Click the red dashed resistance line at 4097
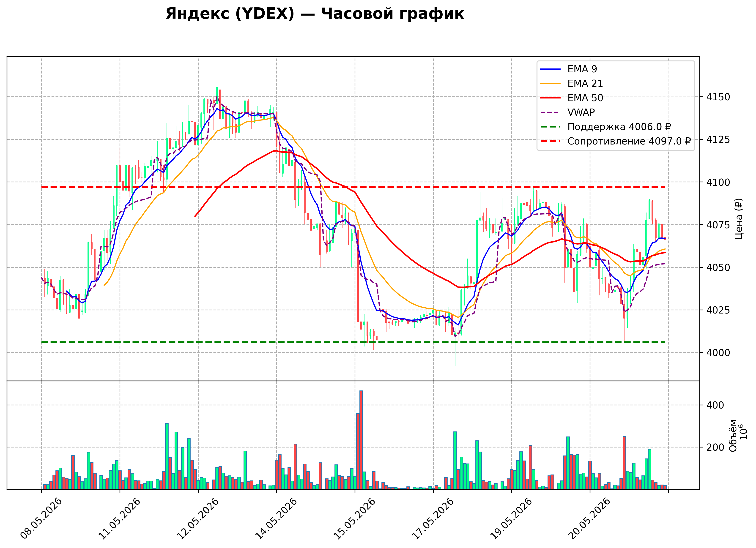The height and width of the screenshot is (548, 756). pyautogui.click(x=353, y=187)
